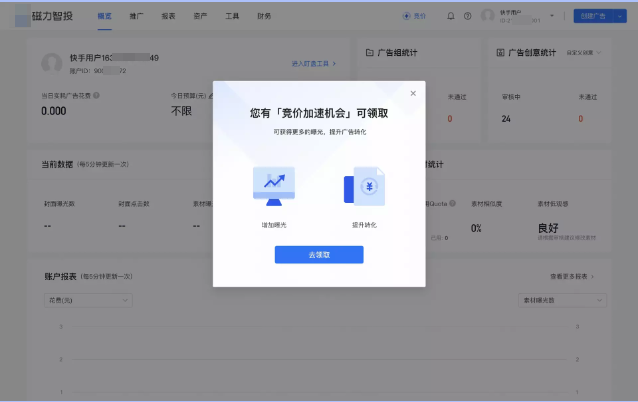Click the 竞价 icon in header
638x402 pixels.
[406, 16]
